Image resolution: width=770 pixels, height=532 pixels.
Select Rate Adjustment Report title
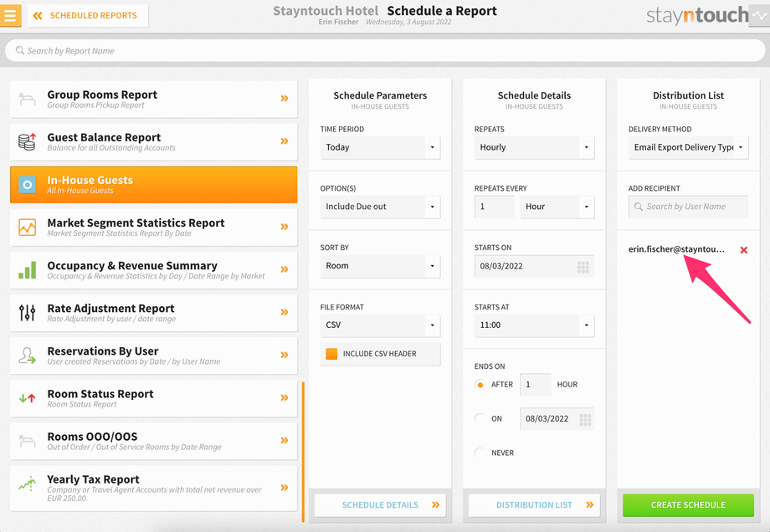click(x=111, y=308)
